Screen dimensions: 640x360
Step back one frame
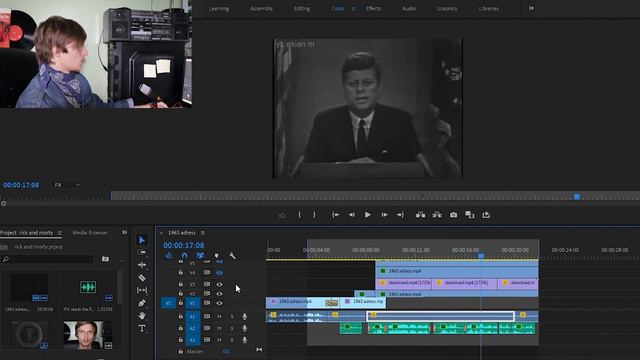click(351, 215)
